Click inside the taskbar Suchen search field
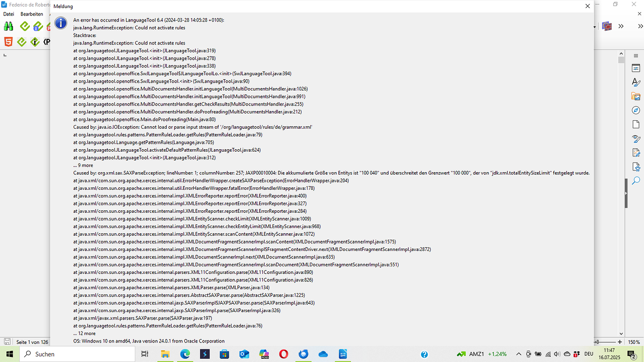The height and width of the screenshot is (362, 644). click(77, 354)
